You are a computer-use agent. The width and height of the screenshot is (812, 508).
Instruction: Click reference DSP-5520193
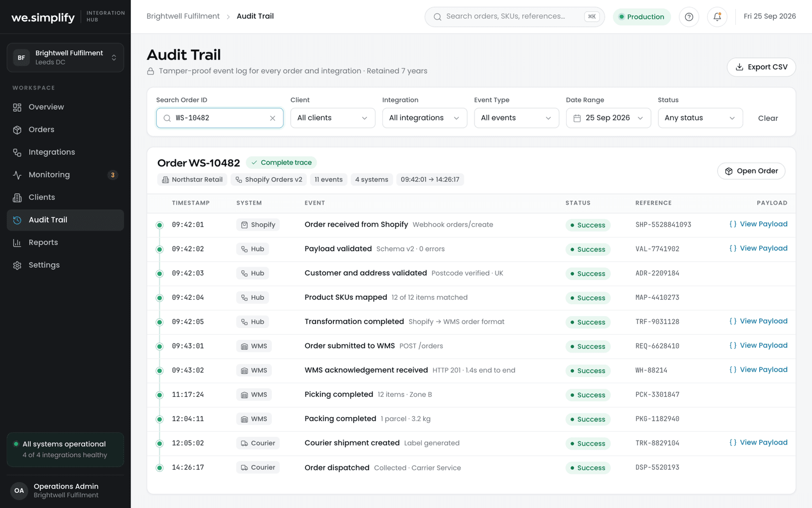coord(657,467)
